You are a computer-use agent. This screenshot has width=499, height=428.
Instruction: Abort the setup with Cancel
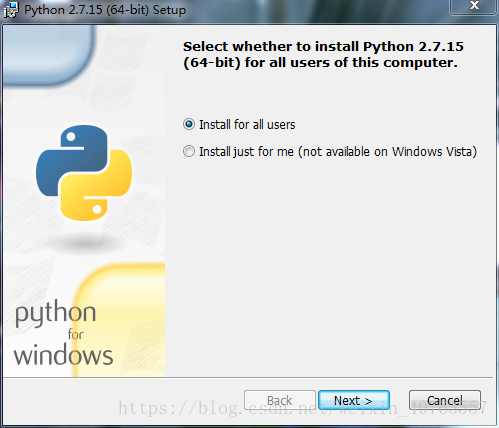tap(445, 400)
